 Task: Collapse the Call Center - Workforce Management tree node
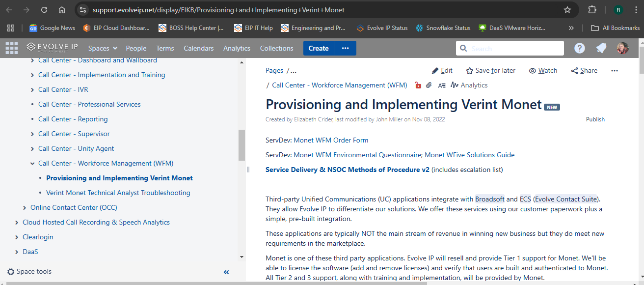coord(32,164)
